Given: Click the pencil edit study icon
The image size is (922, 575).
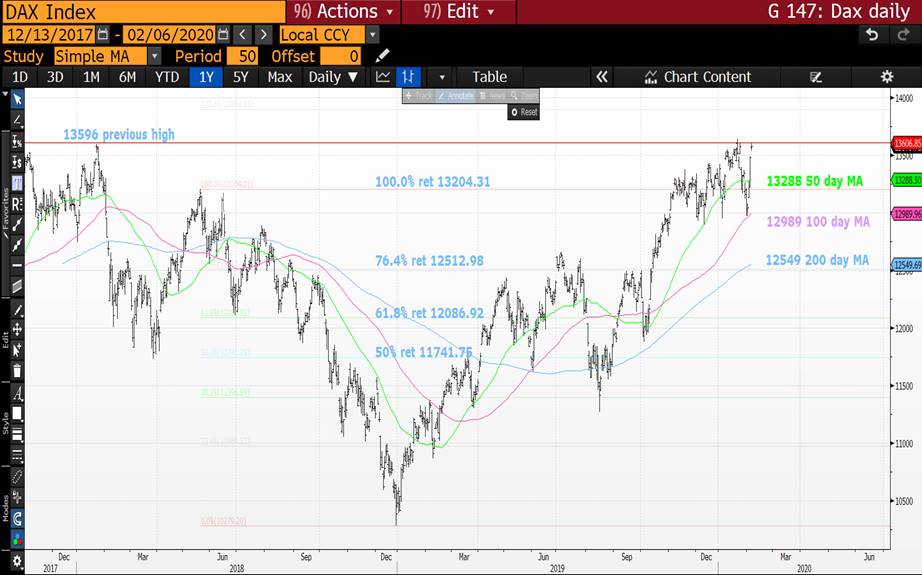Looking at the screenshot, I should pyautogui.click(x=382, y=56).
